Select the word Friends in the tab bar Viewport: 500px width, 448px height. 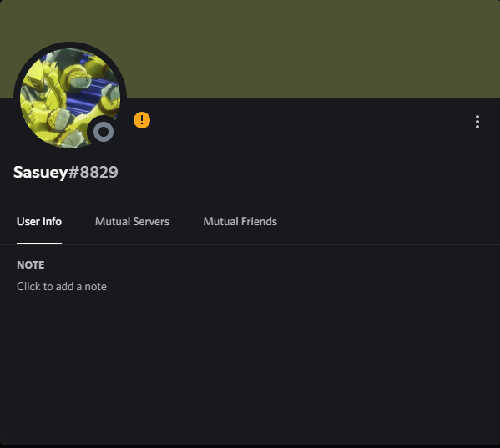(x=259, y=221)
